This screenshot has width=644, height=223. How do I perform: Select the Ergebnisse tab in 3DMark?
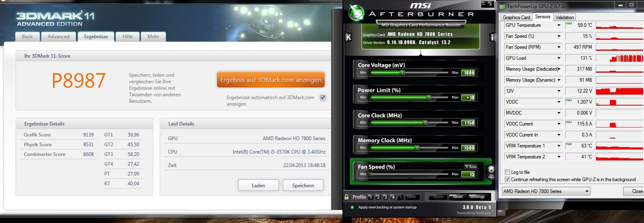point(96,37)
